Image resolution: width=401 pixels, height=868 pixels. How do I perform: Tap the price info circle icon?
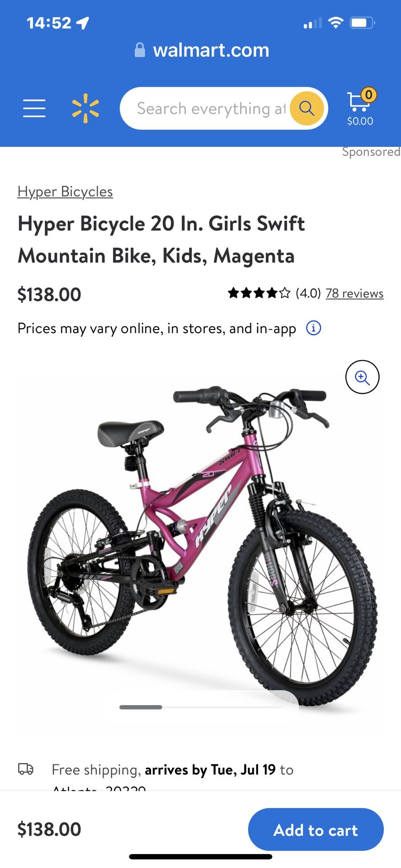pyautogui.click(x=314, y=328)
